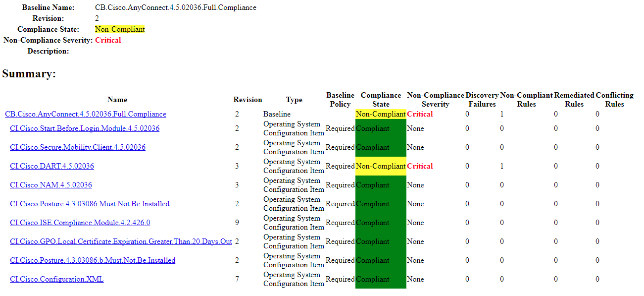Select the "Baseline" type cell in the first table row
The height and width of the screenshot is (296, 644).
click(277, 114)
